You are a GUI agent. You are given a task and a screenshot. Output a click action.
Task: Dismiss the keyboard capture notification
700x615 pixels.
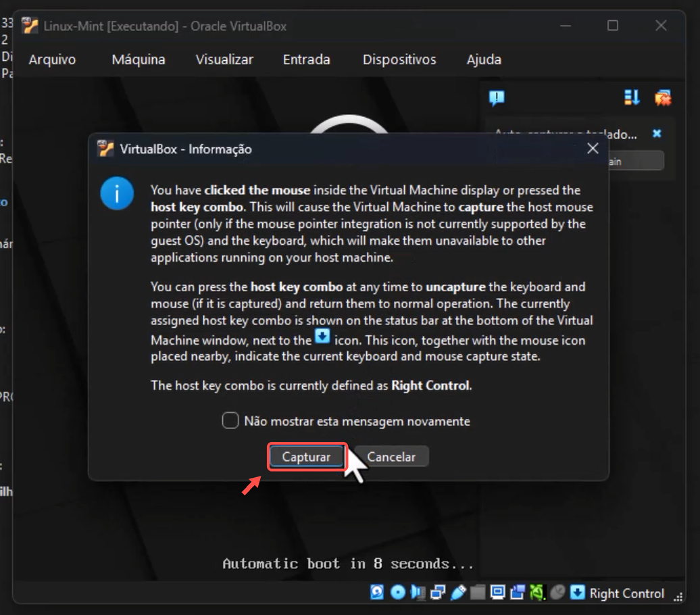click(657, 133)
